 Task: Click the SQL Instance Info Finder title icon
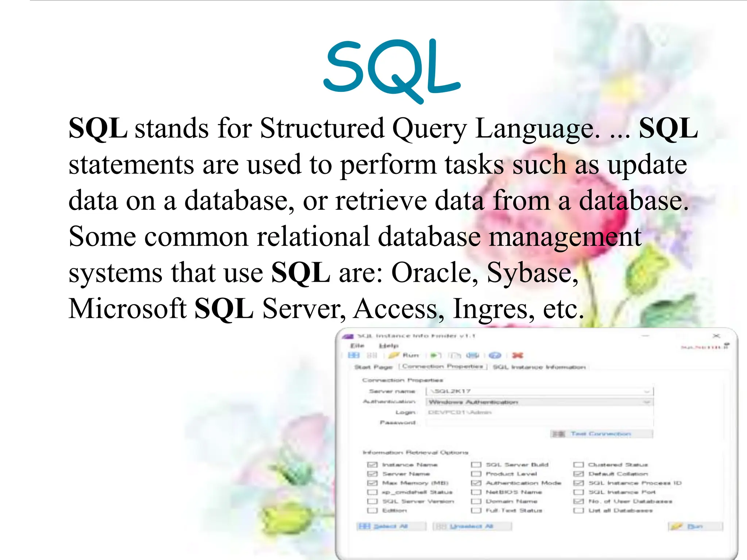coord(349,336)
